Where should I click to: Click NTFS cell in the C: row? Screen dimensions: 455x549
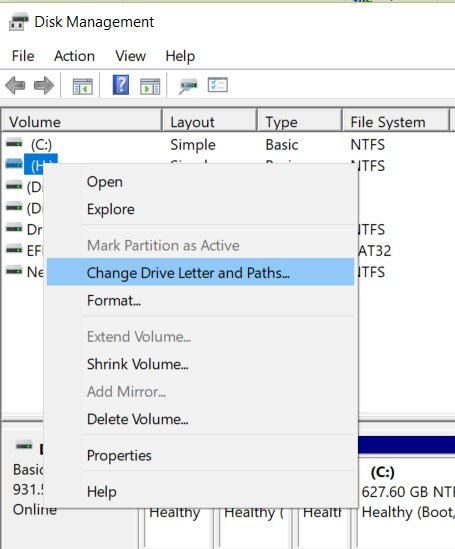click(368, 145)
